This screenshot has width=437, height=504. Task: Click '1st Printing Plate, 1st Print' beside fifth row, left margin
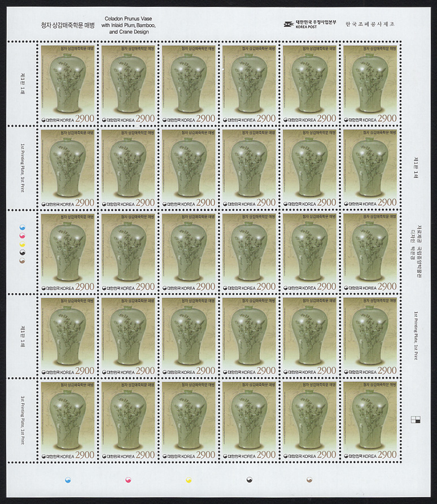coord(23,420)
